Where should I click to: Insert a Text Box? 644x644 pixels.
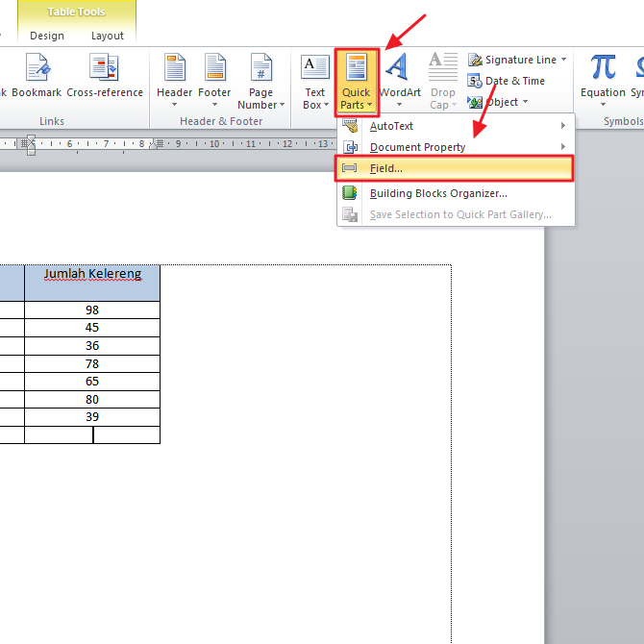(315, 81)
